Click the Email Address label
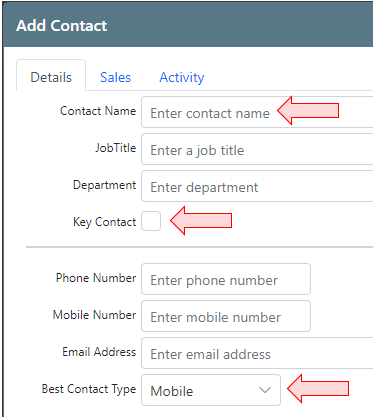This screenshot has height=417, width=373. [99, 352]
